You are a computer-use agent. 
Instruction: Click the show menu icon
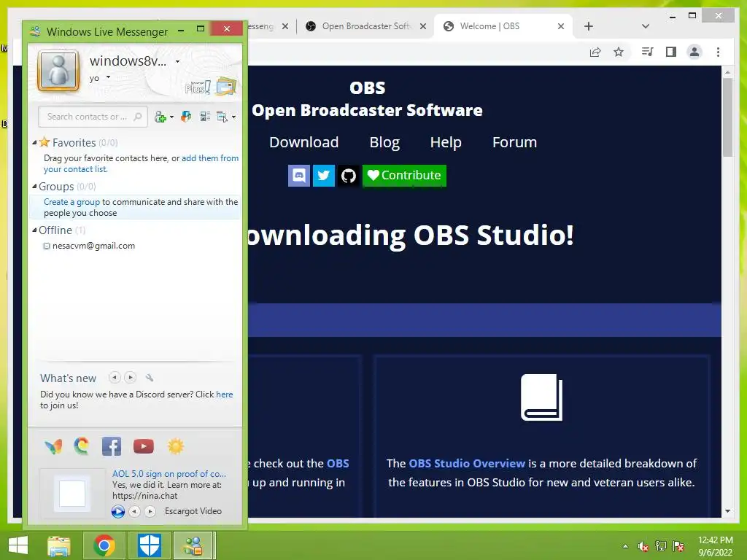[x=222, y=117]
